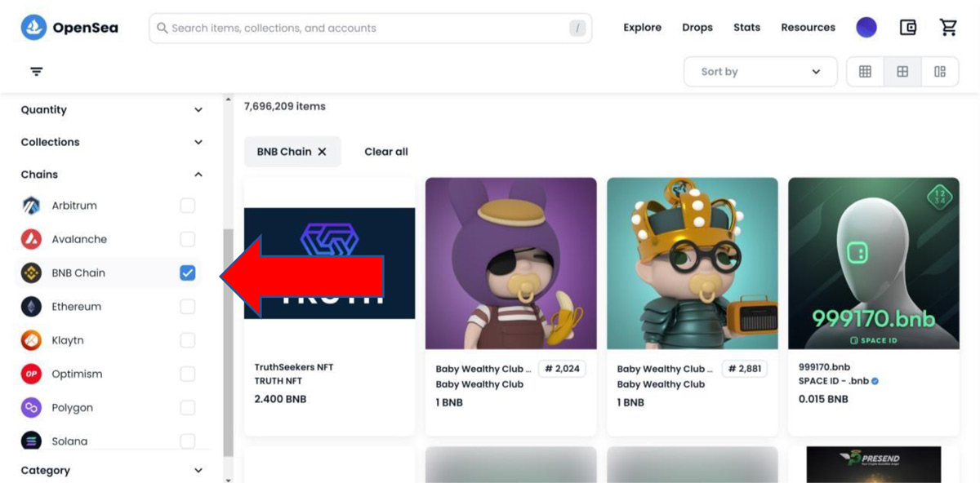Screen dimensions: 980x483
Task: Open the wallet icon in header
Action: point(907,28)
